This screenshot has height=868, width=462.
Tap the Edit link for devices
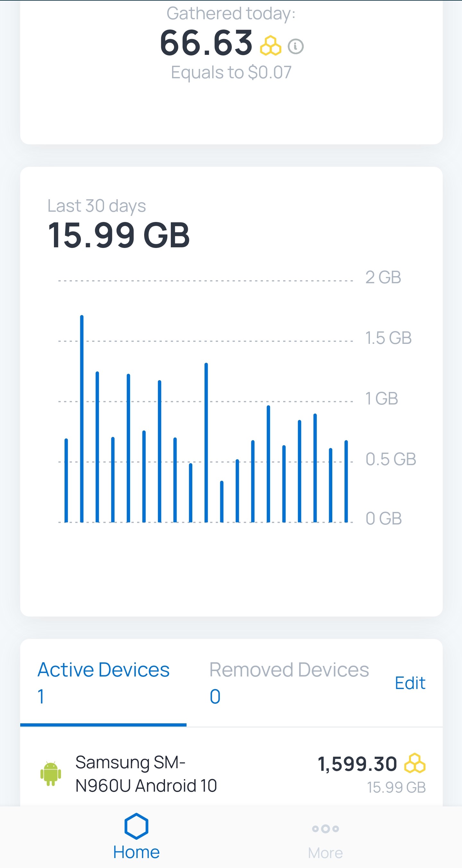410,683
